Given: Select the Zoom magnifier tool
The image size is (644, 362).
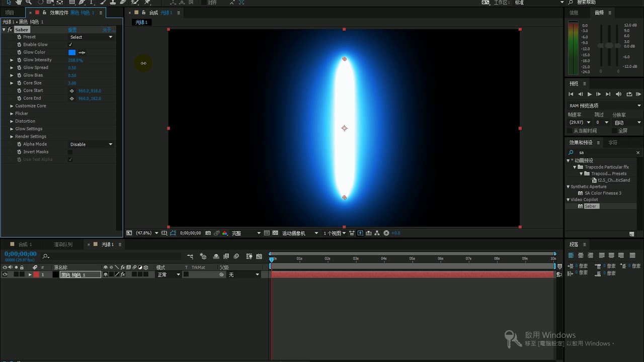Looking at the screenshot, I should [x=28, y=3].
